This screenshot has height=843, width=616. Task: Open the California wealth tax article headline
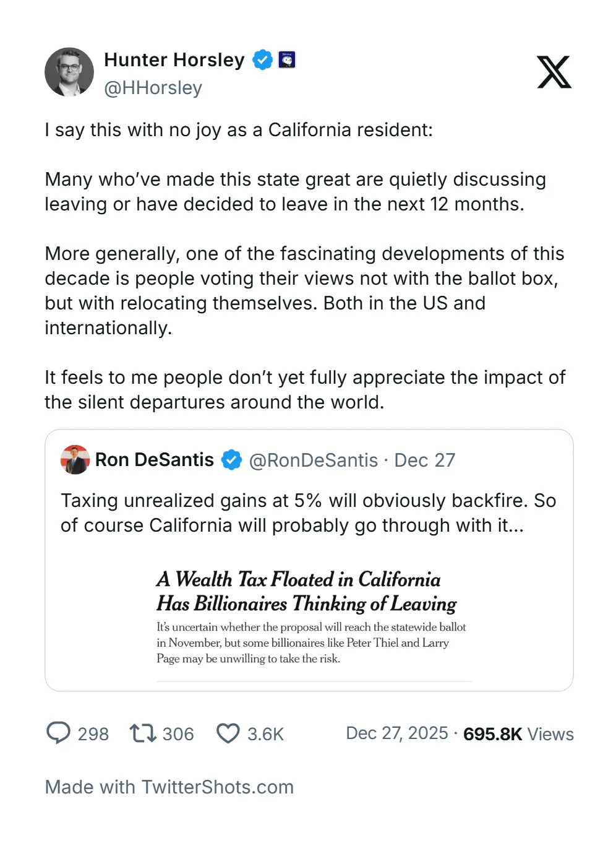306,591
